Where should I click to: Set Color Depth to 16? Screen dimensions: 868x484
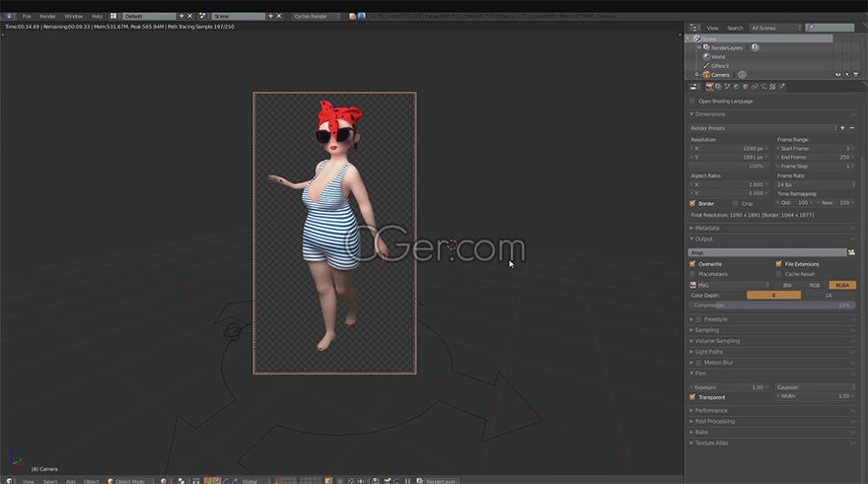[829, 296]
